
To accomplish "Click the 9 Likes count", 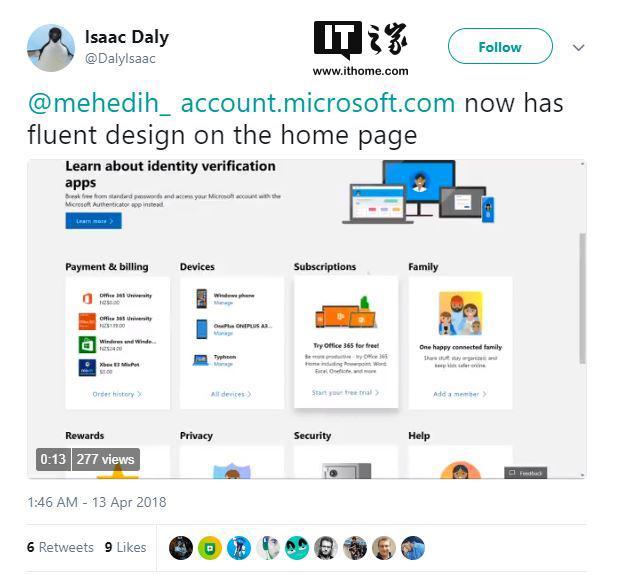I will click(x=125, y=547).
